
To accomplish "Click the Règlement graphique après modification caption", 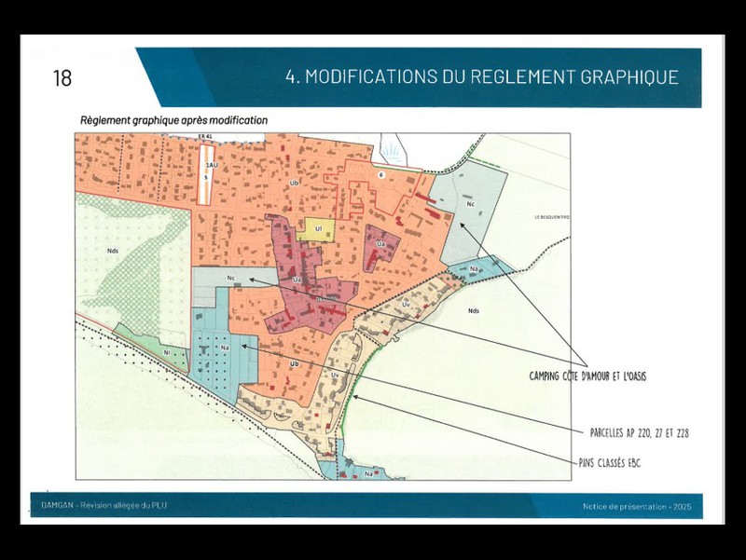I will [173, 120].
